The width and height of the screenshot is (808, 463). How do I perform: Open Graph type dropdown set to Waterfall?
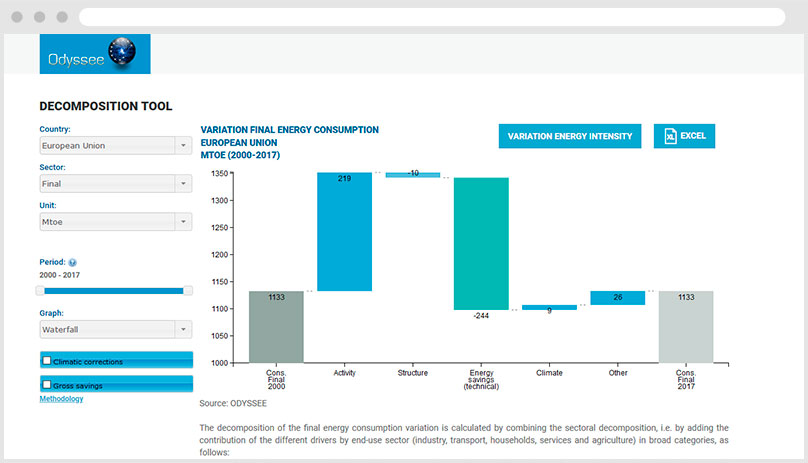(115, 328)
